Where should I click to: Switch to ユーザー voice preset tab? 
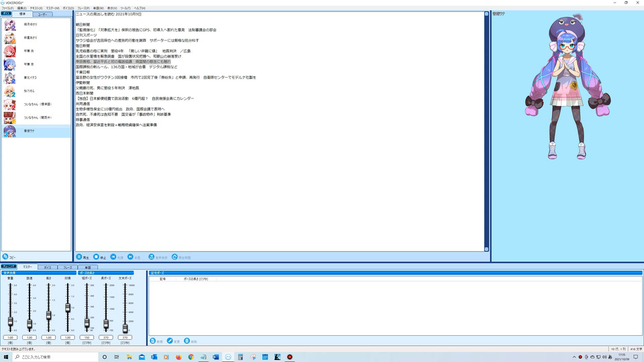(42, 14)
